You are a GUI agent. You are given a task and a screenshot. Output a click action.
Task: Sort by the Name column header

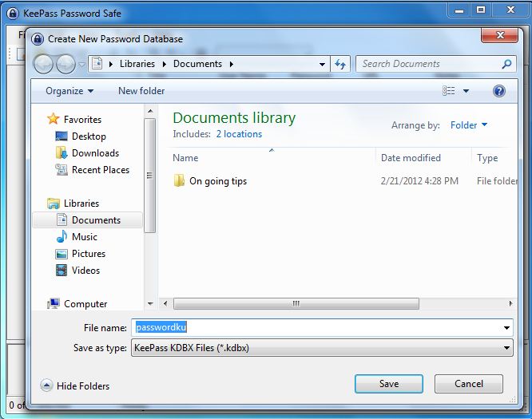click(272, 158)
